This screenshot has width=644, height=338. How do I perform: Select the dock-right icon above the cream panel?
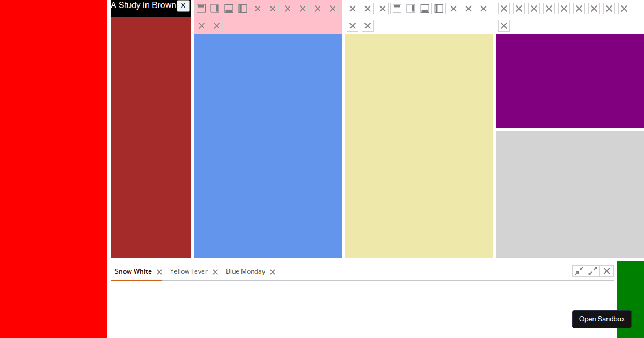point(411,8)
